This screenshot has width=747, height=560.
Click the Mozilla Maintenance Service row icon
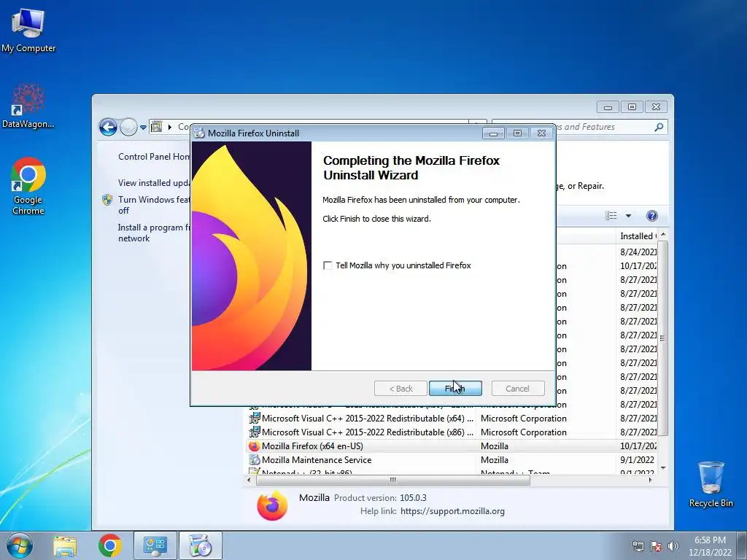(x=255, y=460)
